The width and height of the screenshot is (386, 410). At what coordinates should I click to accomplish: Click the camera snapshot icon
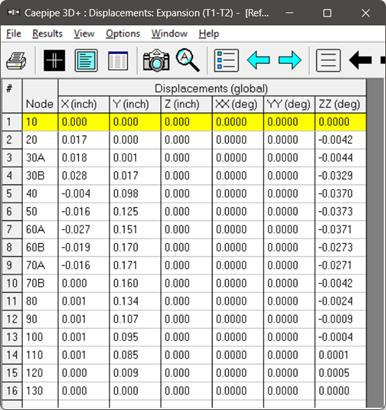[x=156, y=60]
